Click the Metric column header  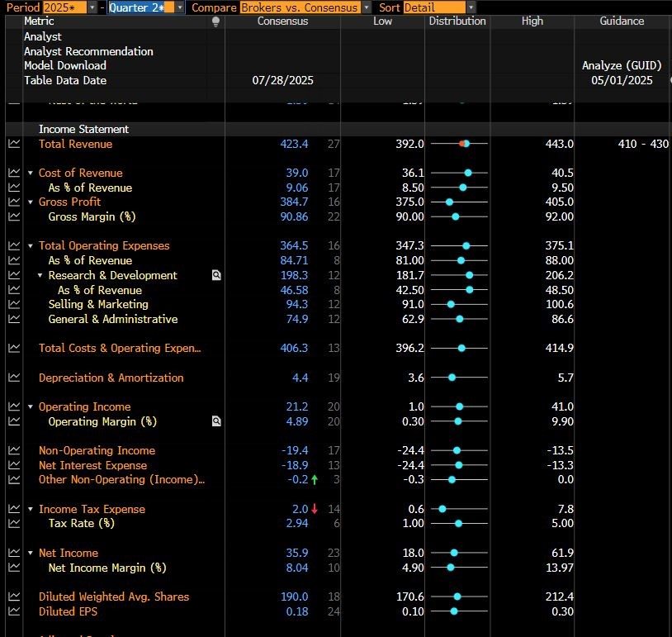tap(39, 21)
